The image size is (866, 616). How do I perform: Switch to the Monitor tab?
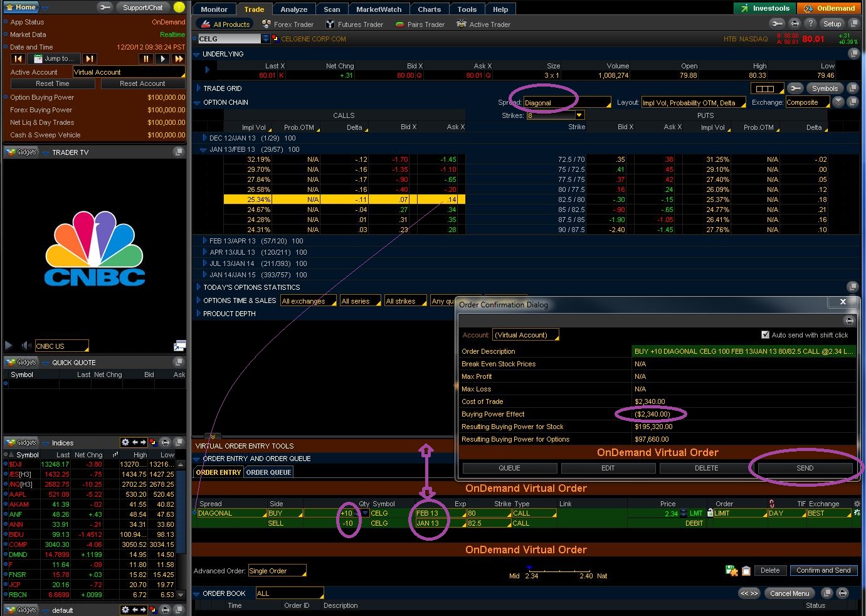click(x=214, y=9)
